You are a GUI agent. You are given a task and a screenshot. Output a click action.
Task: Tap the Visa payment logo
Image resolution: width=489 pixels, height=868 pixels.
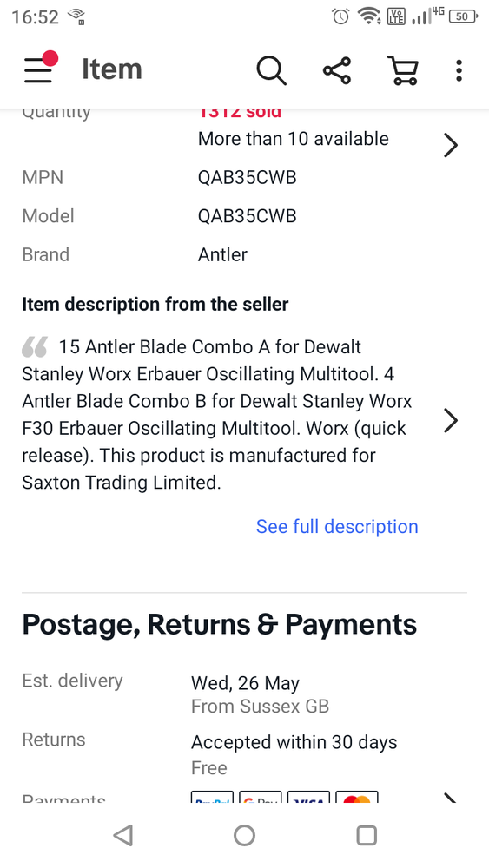click(308, 798)
